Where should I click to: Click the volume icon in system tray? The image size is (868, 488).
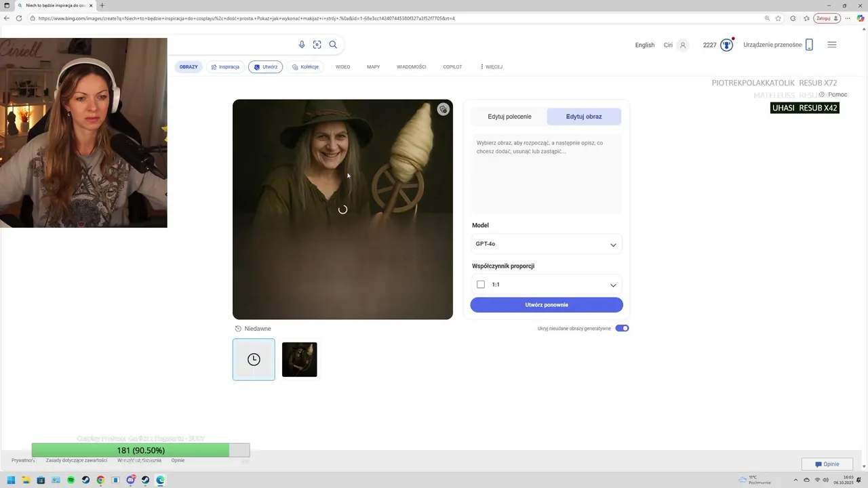click(826, 480)
